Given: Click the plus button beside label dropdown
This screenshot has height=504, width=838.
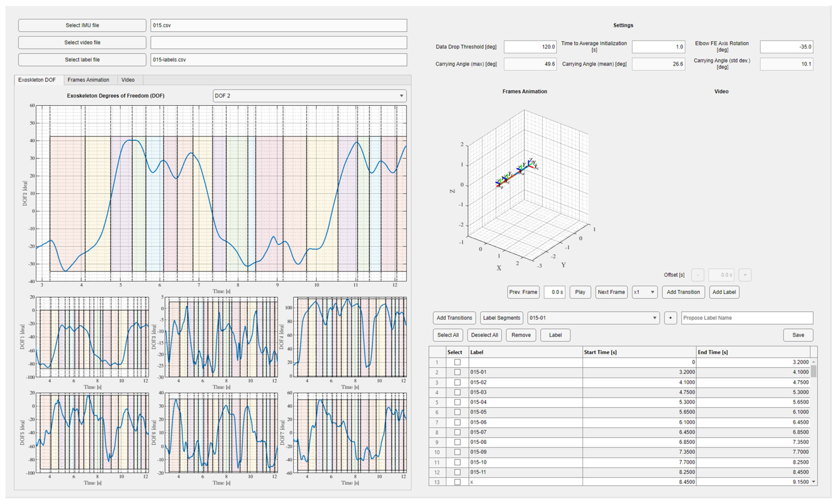Looking at the screenshot, I should pos(670,318).
